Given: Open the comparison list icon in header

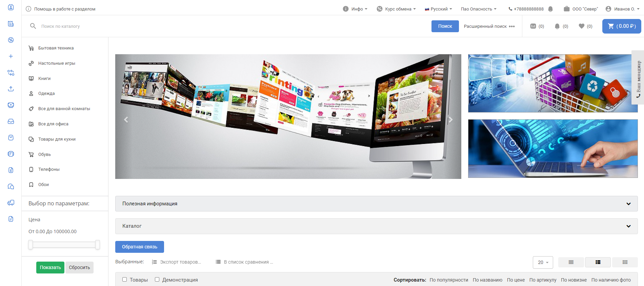Looking at the screenshot, I should click(x=533, y=26).
